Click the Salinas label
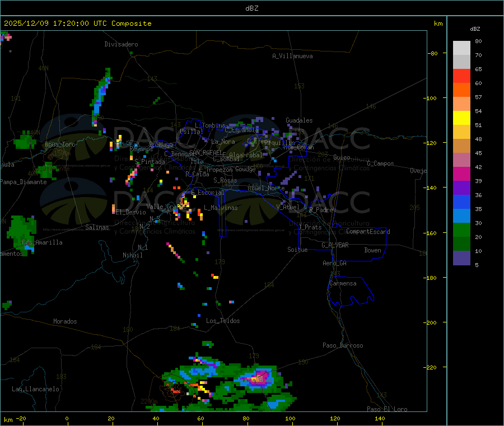The image size is (504, 426). pos(97,227)
